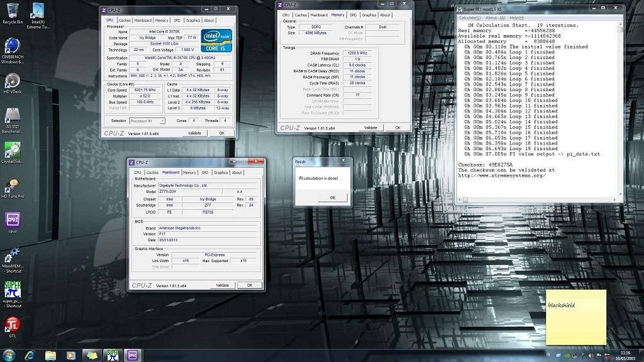Click Super PI horizontal scrollbar
This screenshot has height=362, width=644.
[538, 200]
